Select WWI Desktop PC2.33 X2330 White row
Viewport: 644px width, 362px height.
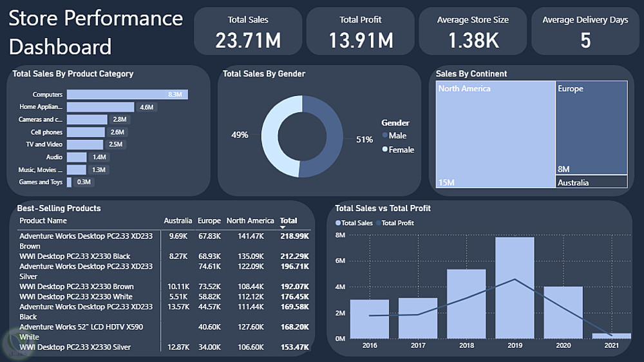tap(164, 297)
